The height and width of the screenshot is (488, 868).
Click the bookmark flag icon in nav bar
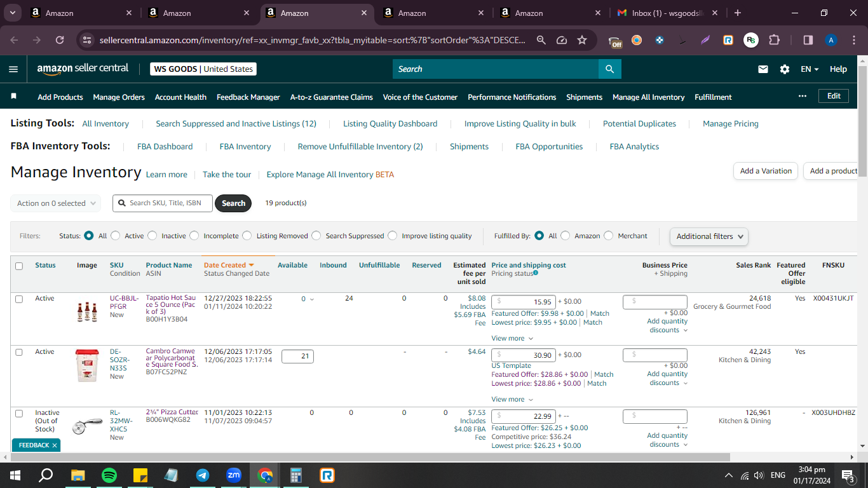(14, 97)
